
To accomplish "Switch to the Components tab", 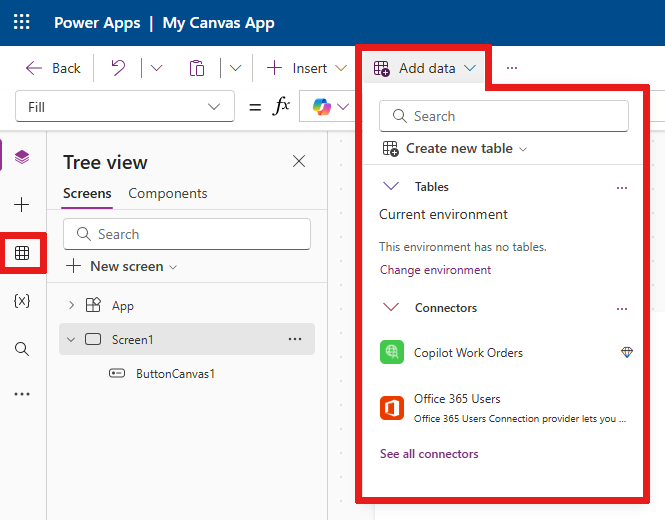I will 168,193.
